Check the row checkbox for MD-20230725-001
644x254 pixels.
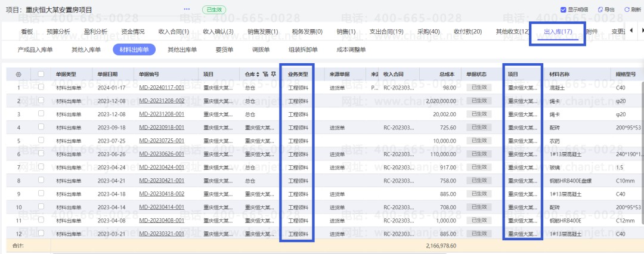pyautogui.click(x=41, y=140)
